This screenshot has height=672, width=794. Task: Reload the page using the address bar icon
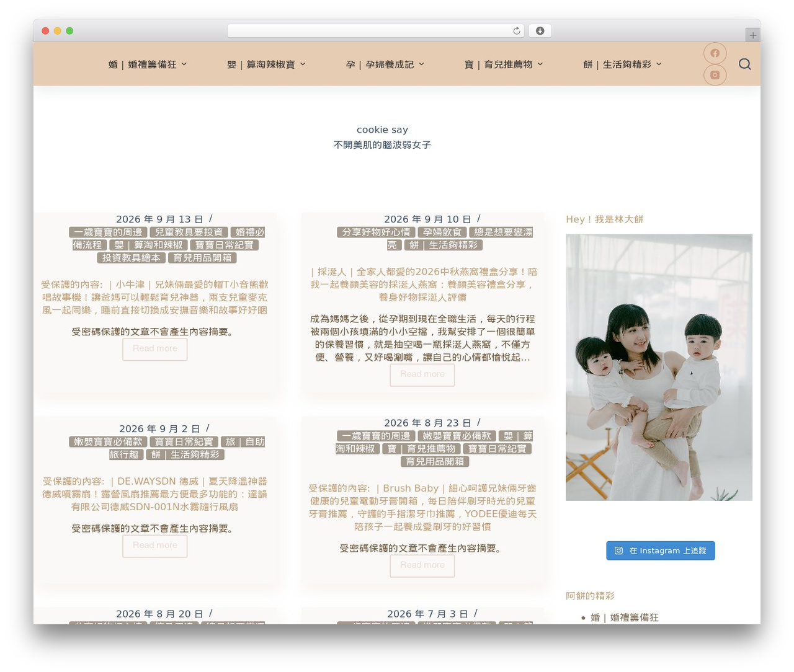point(517,31)
